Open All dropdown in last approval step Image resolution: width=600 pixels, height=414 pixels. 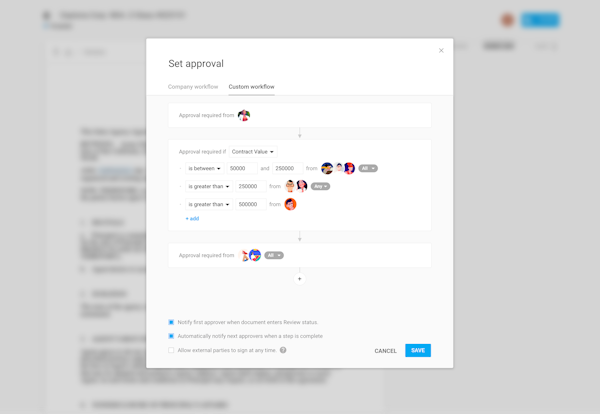point(274,255)
